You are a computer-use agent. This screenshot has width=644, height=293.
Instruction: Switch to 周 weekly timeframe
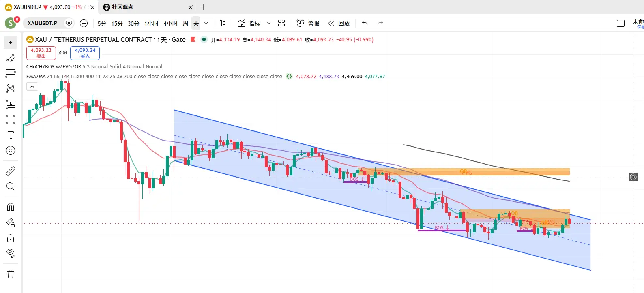pos(185,24)
